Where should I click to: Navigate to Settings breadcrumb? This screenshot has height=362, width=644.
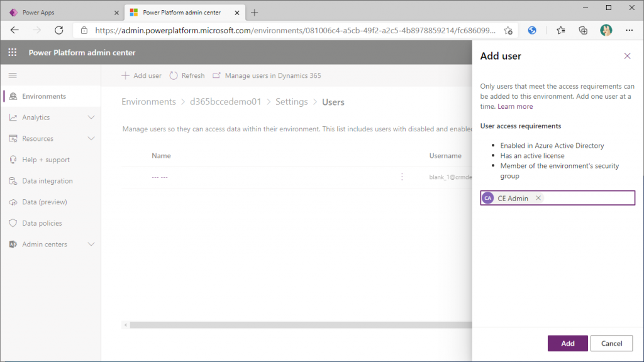click(x=292, y=102)
